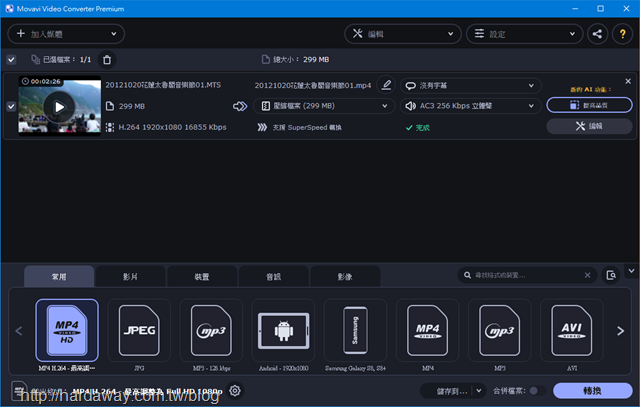The width and height of the screenshot is (640, 407).
Task: Open the Add Media dropdown
Action: [66, 34]
